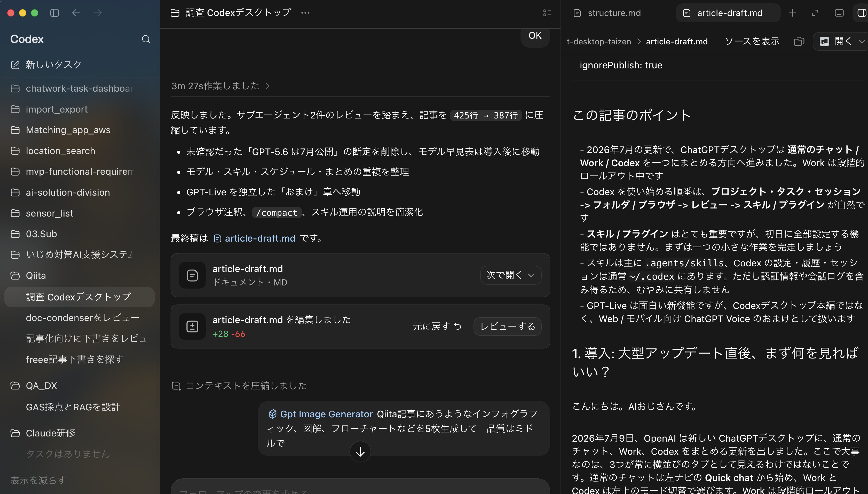The height and width of the screenshot is (494, 868).
Task: Open the three-dot menu beside the task title
Action: coord(305,13)
